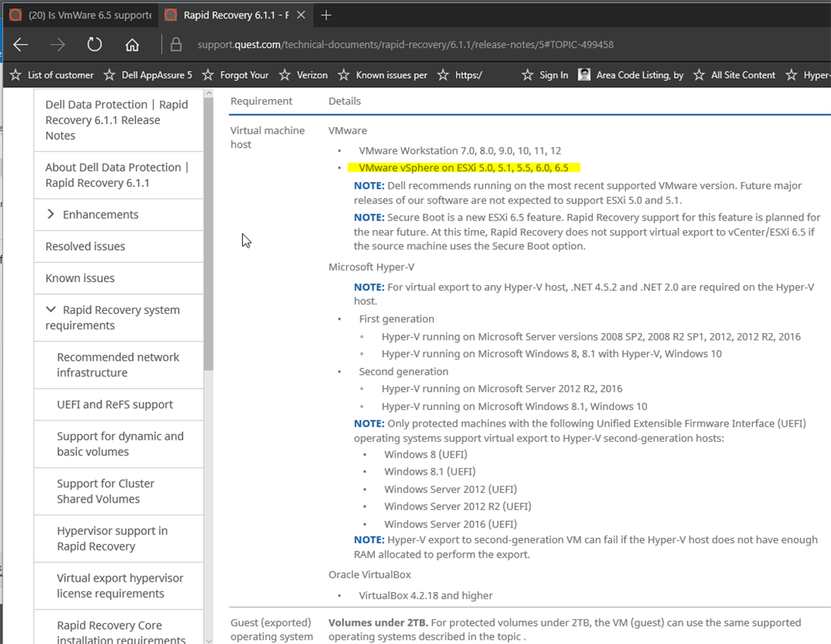Open the Dell AppAssure 5 bookmark
831x644 pixels.
pyautogui.click(x=148, y=75)
